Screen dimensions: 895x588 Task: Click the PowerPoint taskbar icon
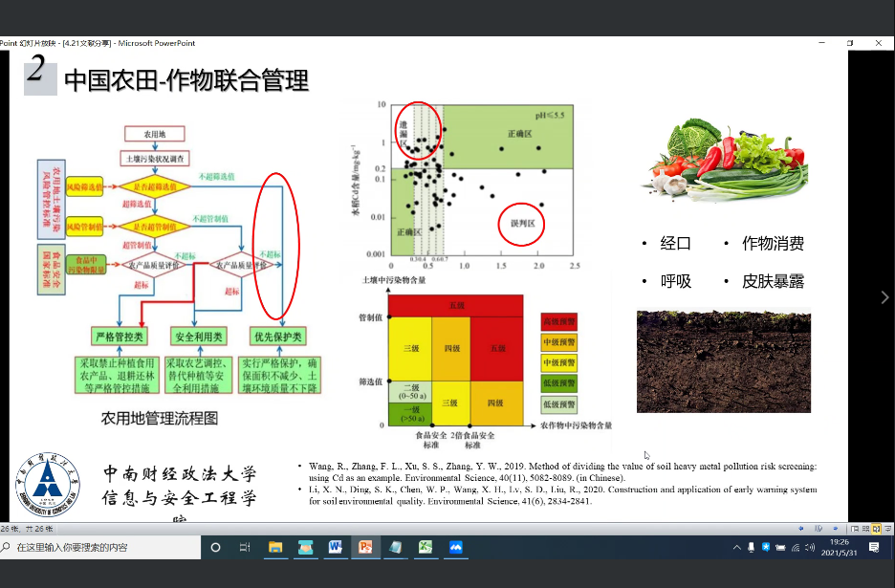(364, 547)
